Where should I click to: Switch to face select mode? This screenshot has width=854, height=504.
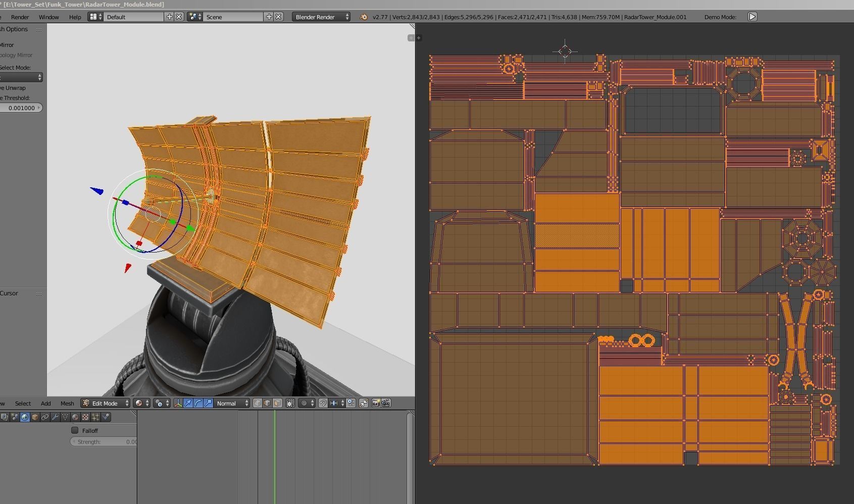pyautogui.click(x=277, y=403)
